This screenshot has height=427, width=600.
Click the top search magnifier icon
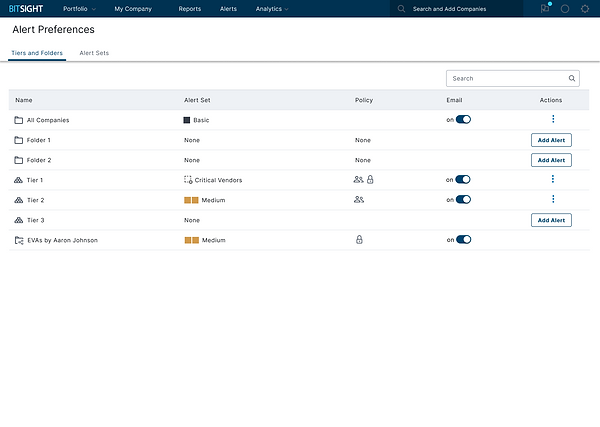click(401, 8)
